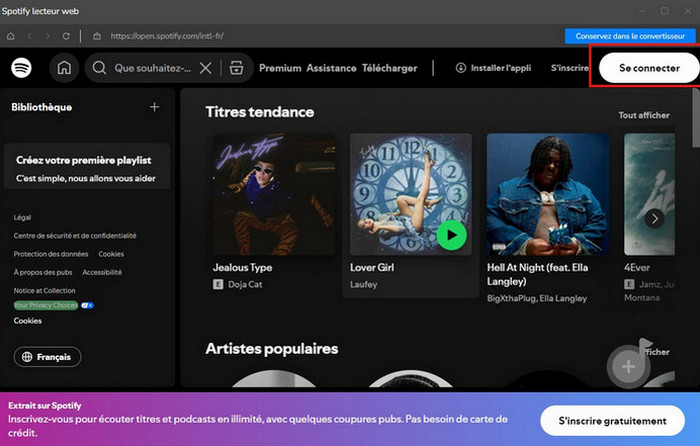Clear the search field with X icon
The height and width of the screenshot is (446, 700).
click(205, 68)
